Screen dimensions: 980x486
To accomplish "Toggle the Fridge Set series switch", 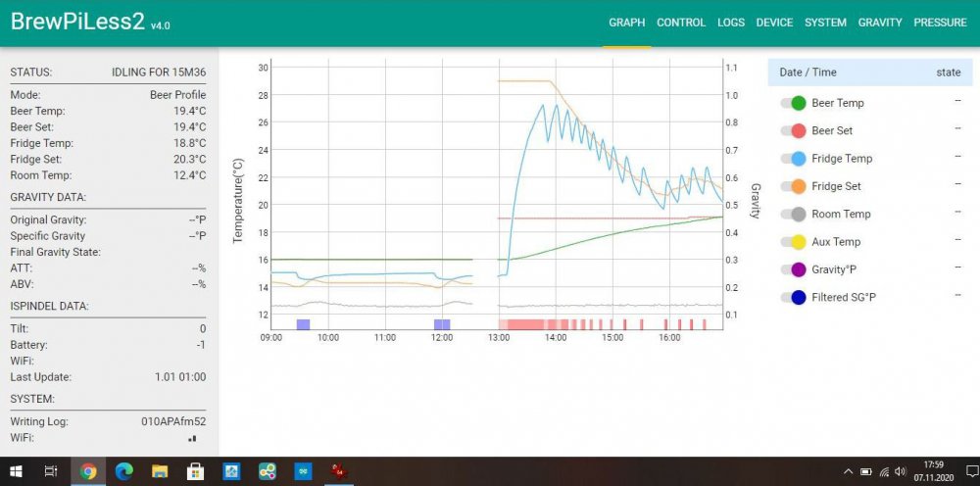I will (793, 186).
